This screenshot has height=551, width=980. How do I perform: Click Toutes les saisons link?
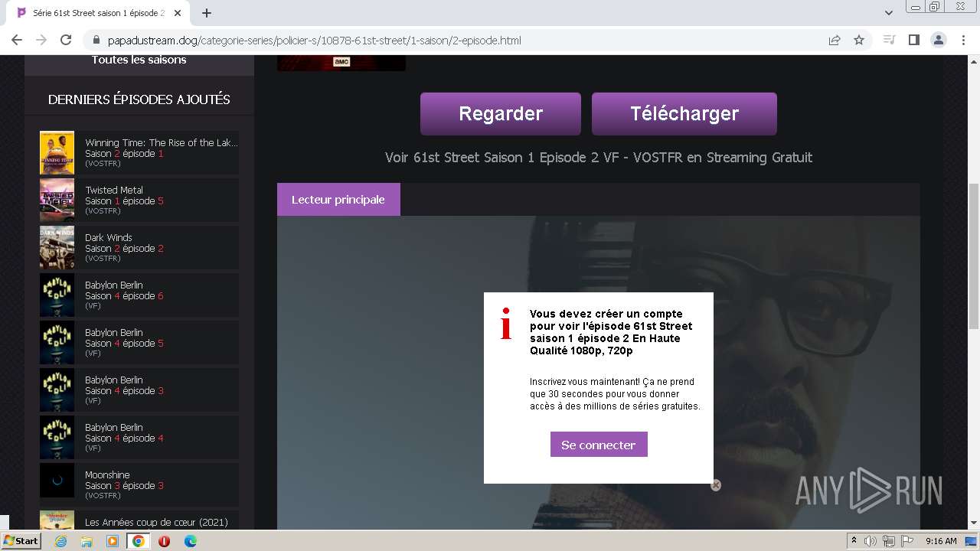click(139, 60)
